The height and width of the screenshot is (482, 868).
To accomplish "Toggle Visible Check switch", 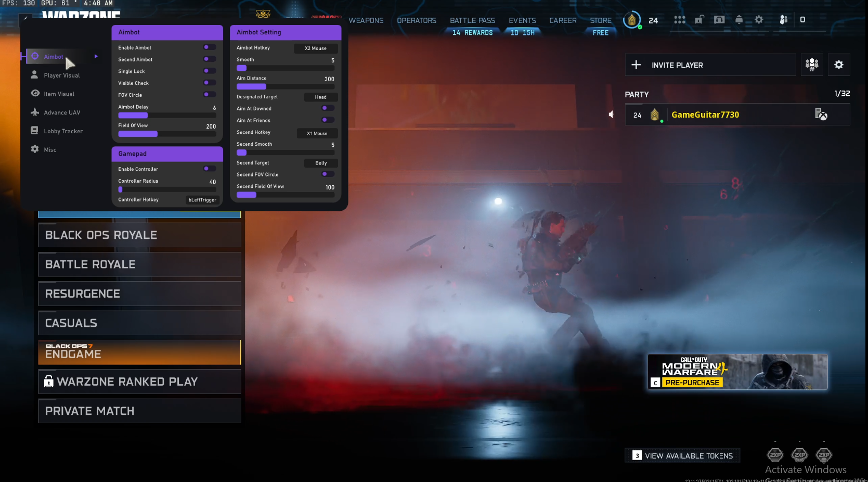I will (209, 83).
